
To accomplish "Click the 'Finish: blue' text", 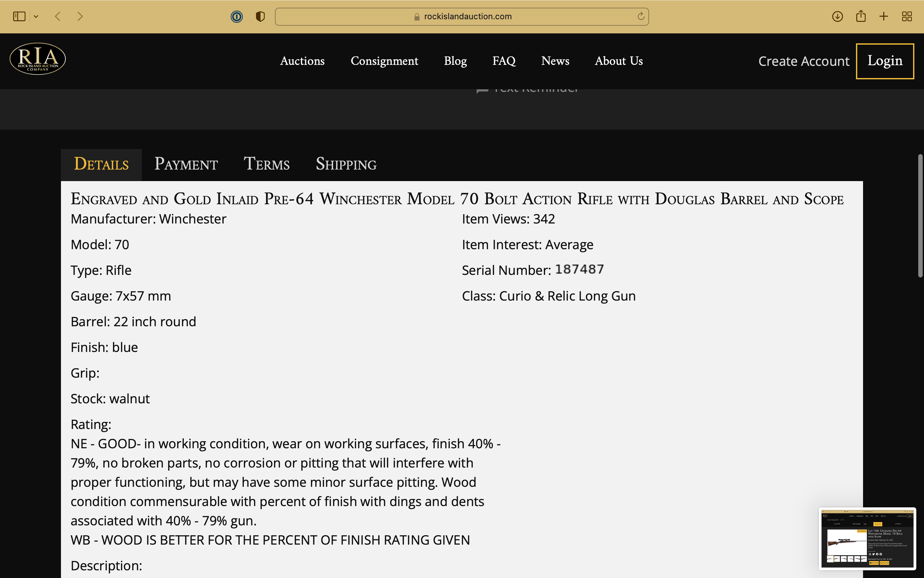I will coord(104,347).
